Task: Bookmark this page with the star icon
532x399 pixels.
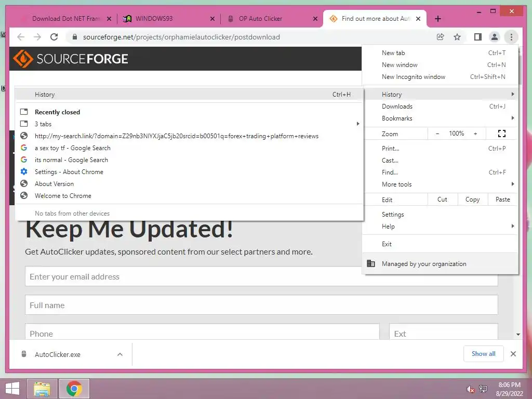Action: point(457,37)
